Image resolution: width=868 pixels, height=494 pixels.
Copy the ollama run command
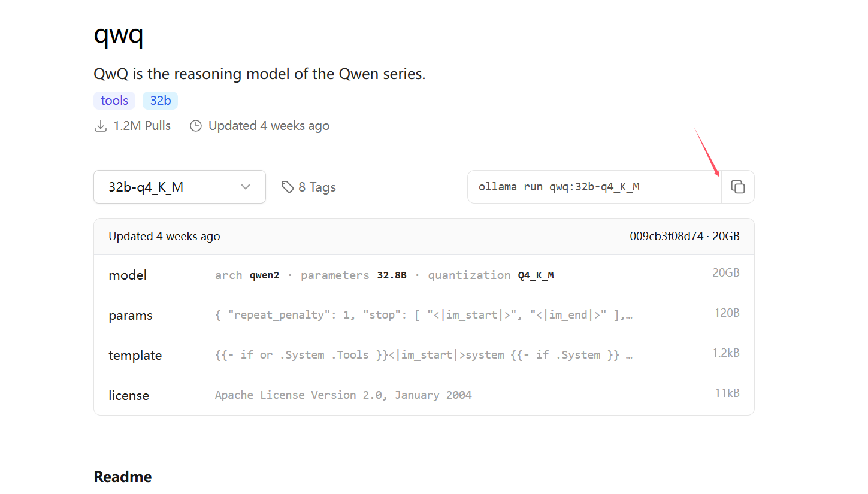738,187
